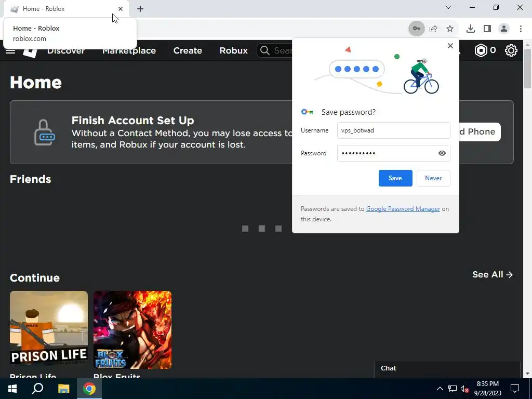Click the Continue section heading
The width and height of the screenshot is (532, 399).
click(x=35, y=278)
